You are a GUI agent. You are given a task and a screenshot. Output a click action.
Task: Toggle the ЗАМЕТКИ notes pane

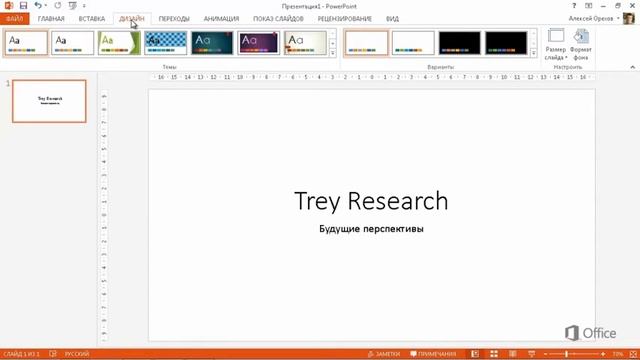[x=384, y=354]
